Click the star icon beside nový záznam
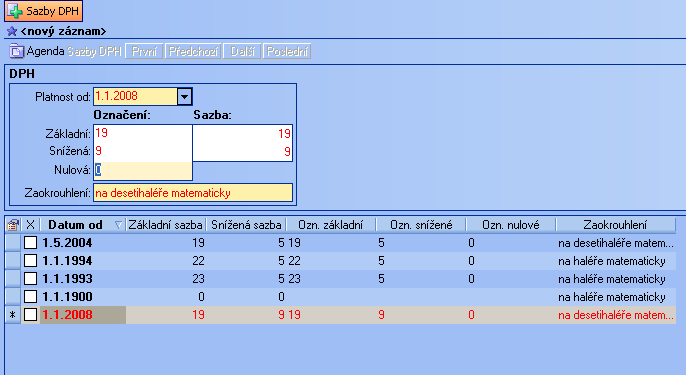686x375 pixels. click(12, 31)
